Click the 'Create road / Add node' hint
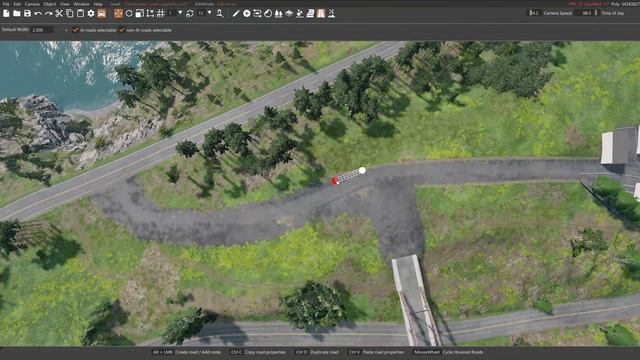640x360 pixels. click(198, 352)
